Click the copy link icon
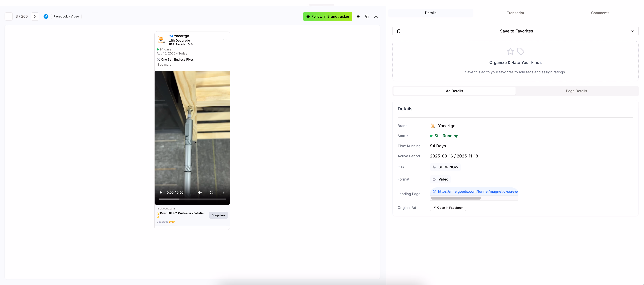 [358, 16]
